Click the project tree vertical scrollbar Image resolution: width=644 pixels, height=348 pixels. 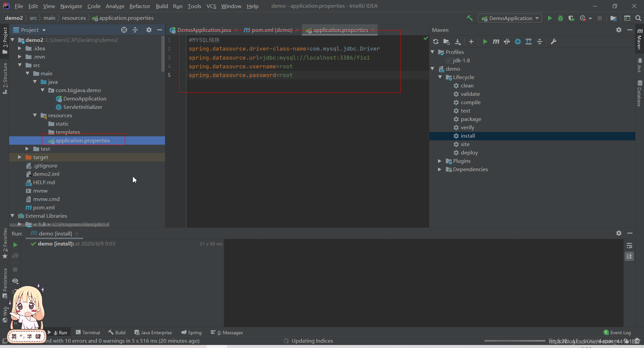[x=163, y=54]
